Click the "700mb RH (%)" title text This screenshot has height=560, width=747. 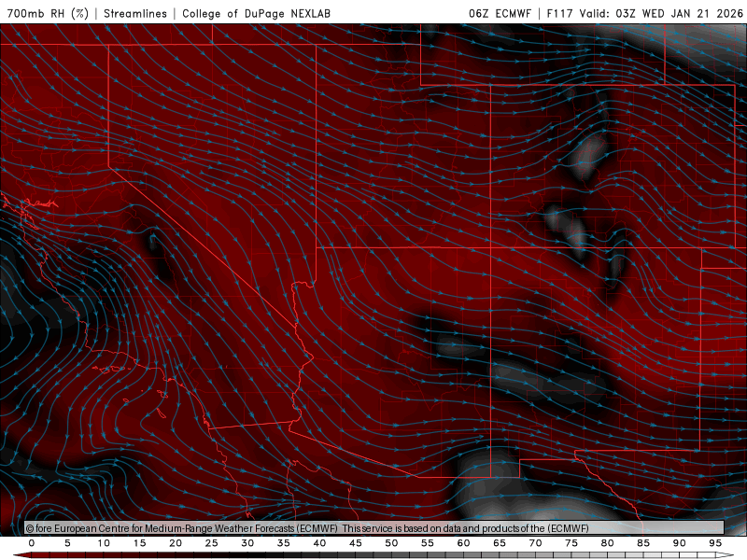(x=49, y=13)
